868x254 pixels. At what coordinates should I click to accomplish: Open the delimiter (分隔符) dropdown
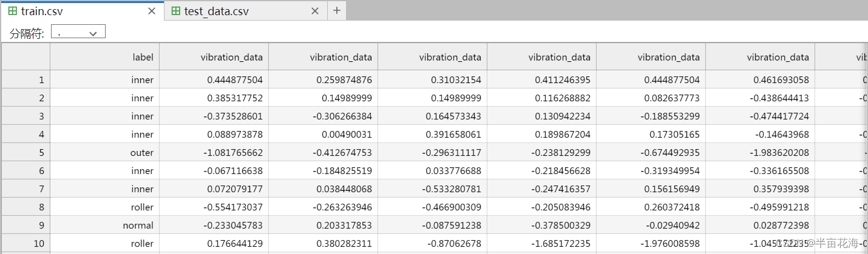[78, 32]
